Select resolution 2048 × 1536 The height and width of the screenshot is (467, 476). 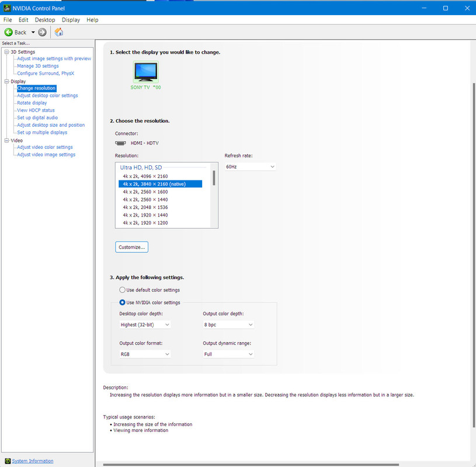click(x=160, y=207)
